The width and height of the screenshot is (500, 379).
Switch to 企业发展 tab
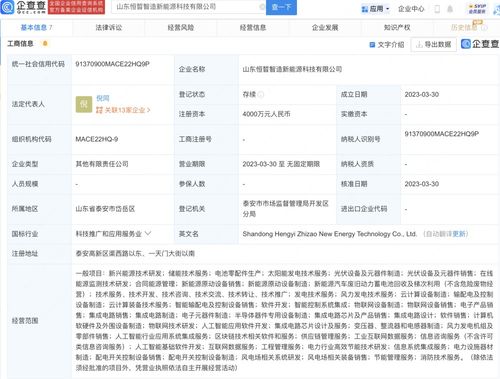(325, 28)
